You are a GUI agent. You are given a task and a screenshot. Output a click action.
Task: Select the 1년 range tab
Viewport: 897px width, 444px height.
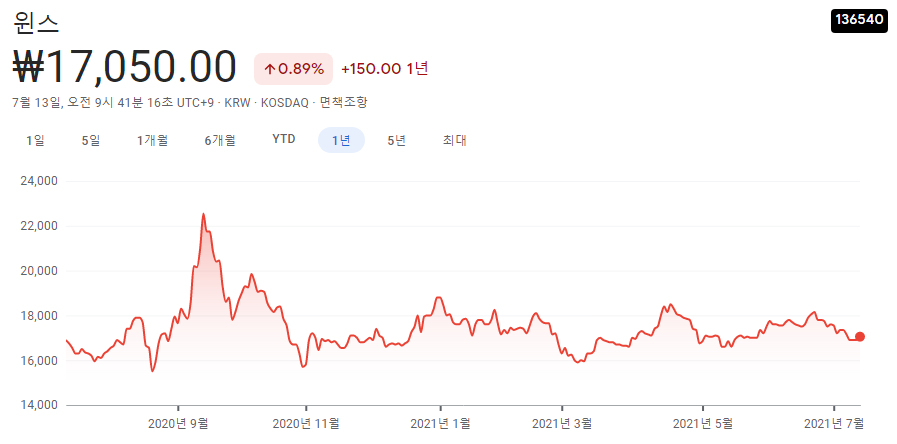coord(341,140)
